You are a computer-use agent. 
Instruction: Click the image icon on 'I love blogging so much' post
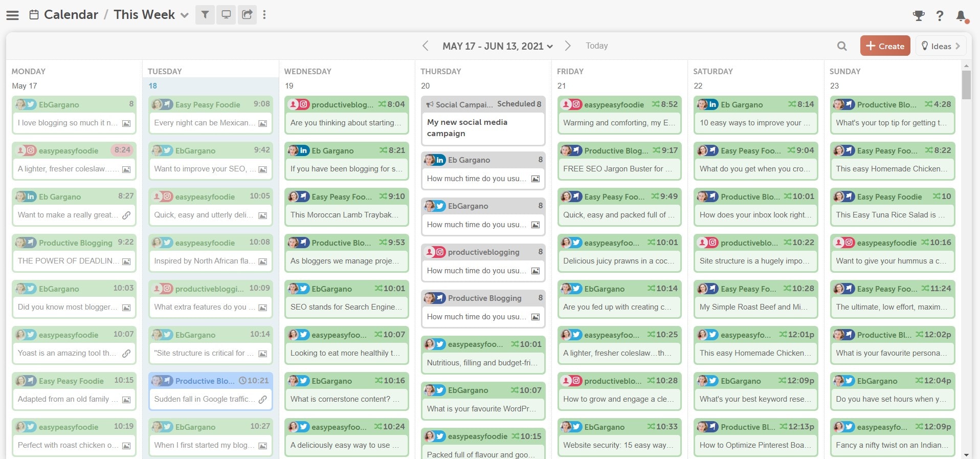pos(126,123)
